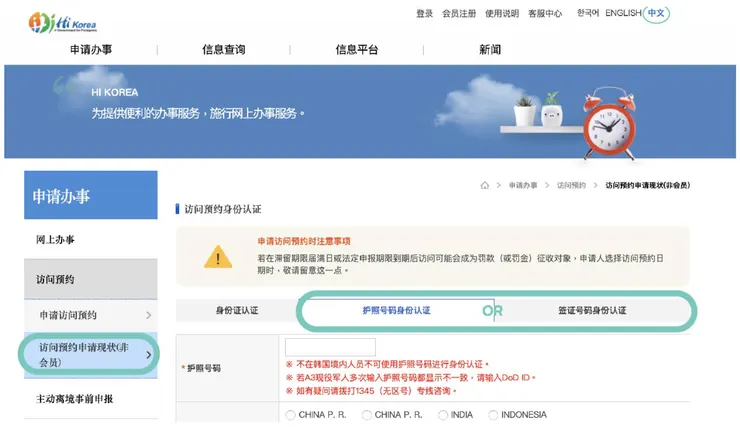Switch to 身份证认证 tab
Viewport: 740px width, 434px height.
pyautogui.click(x=237, y=310)
